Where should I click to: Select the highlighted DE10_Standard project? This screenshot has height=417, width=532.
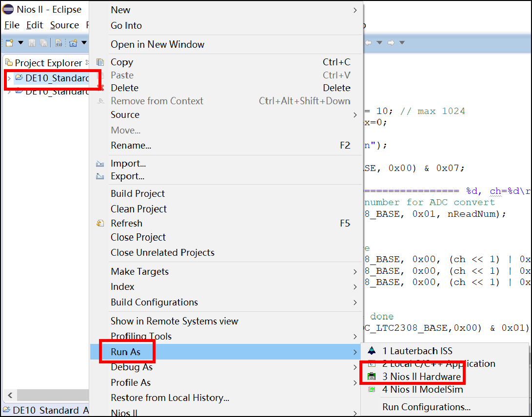[57, 78]
